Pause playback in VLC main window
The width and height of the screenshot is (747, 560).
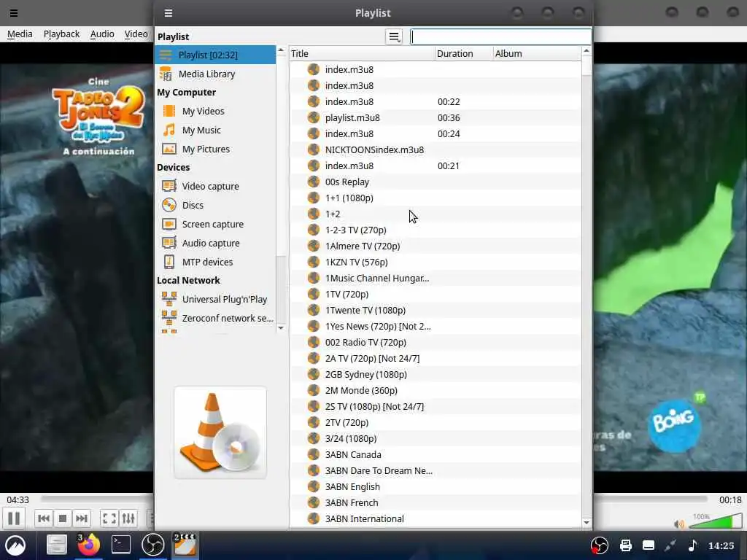tap(15, 518)
